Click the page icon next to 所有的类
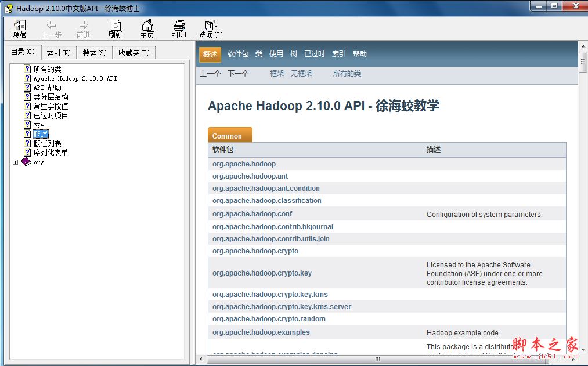The height and width of the screenshot is (366, 588). (x=27, y=69)
